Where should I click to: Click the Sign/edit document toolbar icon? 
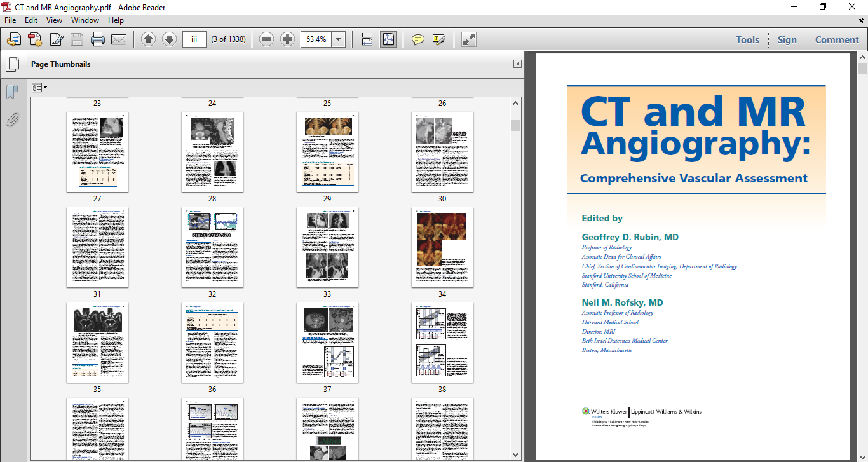pyautogui.click(x=56, y=39)
